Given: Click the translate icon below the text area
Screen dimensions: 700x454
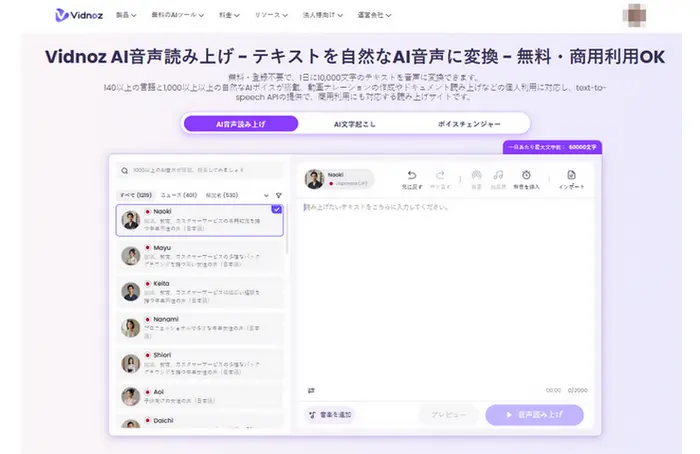Looking at the screenshot, I should (311, 391).
